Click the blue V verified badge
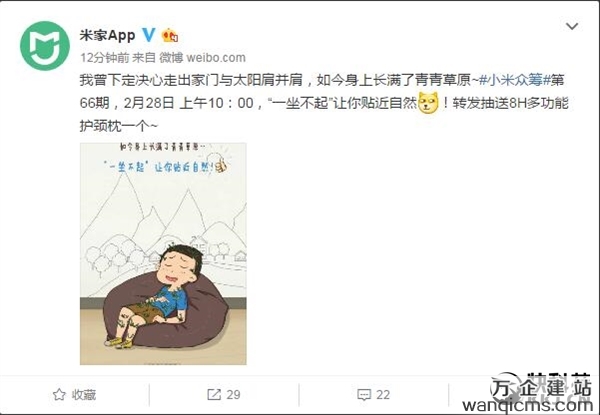The image size is (600, 415). 148,35
